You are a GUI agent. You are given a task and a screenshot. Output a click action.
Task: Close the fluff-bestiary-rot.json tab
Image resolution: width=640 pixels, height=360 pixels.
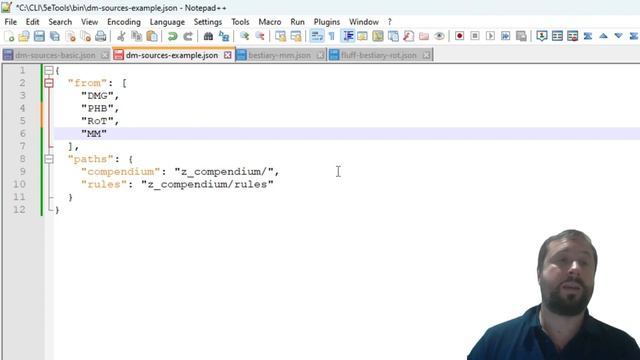pyautogui.click(x=427, y=55)
